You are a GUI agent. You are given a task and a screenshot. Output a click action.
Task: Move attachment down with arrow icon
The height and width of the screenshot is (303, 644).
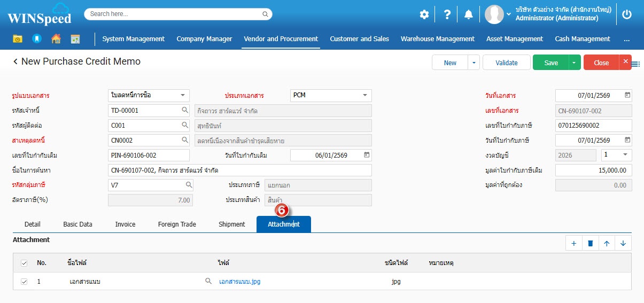click(623, 243)
